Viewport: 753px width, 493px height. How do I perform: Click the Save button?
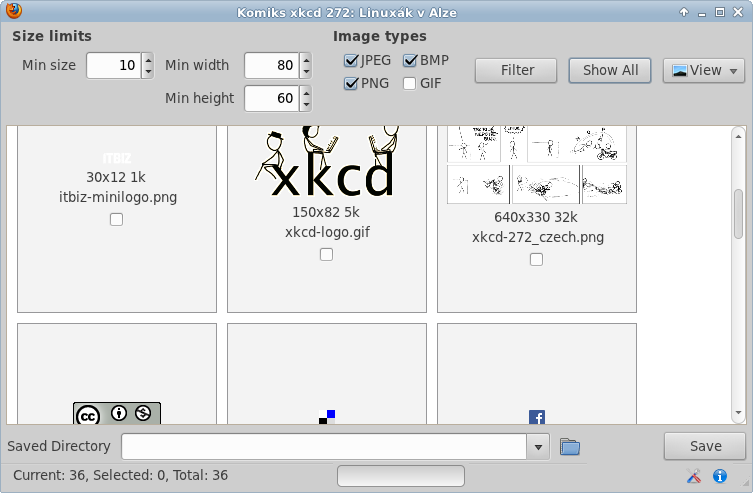click(705, 446)
